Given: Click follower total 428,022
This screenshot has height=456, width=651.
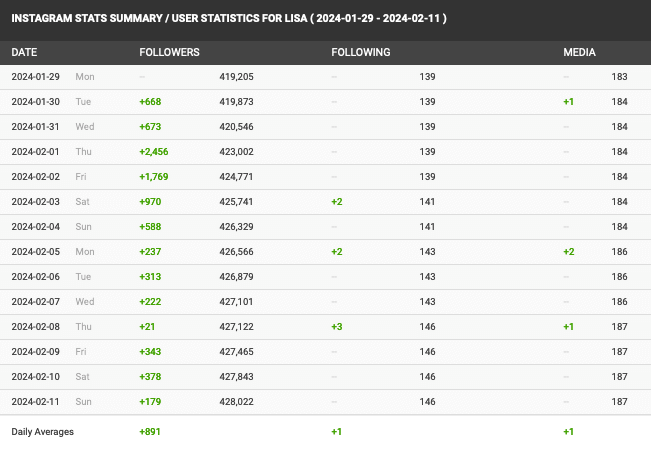Looking at the screenshot, I should (x=236, y=402).
